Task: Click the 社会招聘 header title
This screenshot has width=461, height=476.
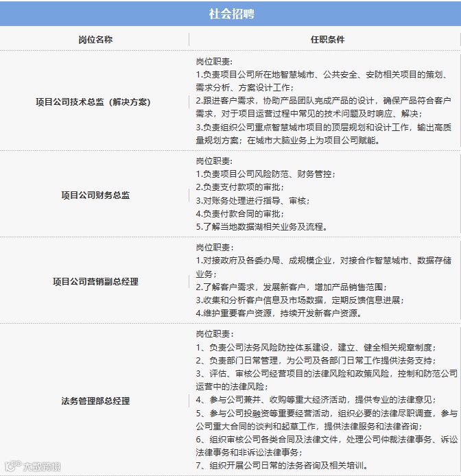Action: pos(231,14)
